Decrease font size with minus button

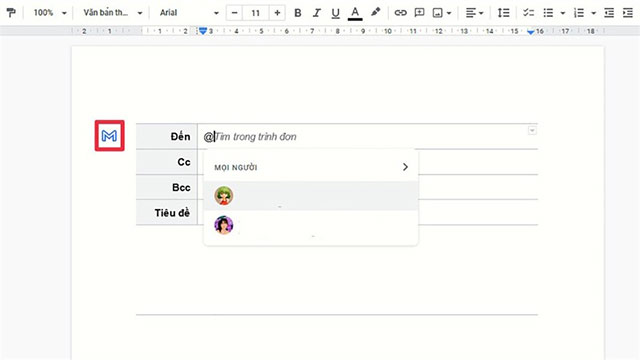pos(234,13)
